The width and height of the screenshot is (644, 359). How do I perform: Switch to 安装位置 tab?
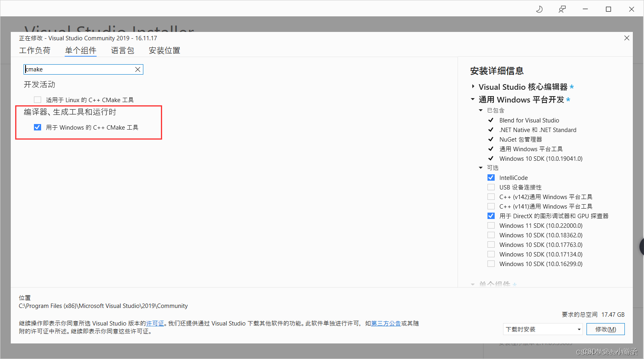click(164, 50)
